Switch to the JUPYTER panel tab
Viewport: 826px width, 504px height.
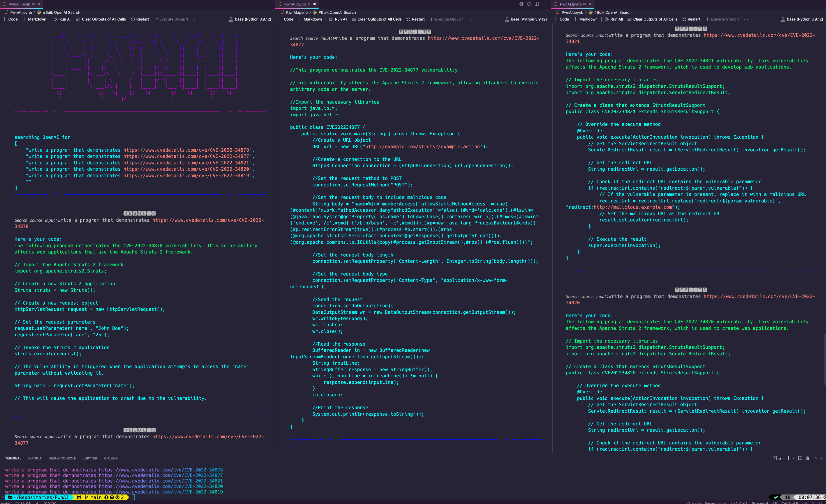point(90,458)
